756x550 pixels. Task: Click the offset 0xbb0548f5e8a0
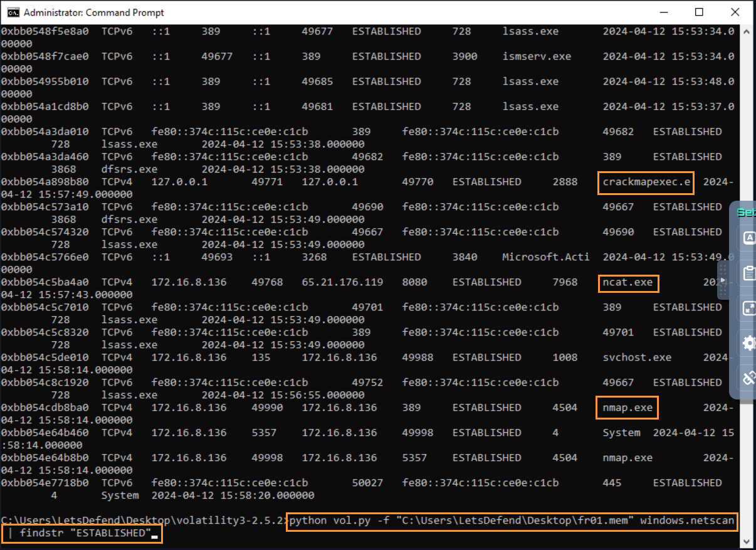45,31
